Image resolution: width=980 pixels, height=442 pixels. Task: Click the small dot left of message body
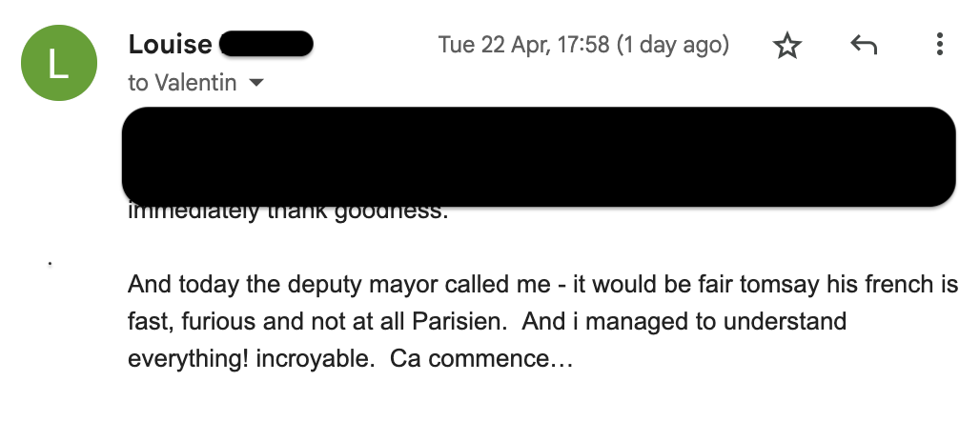point(50,262)
